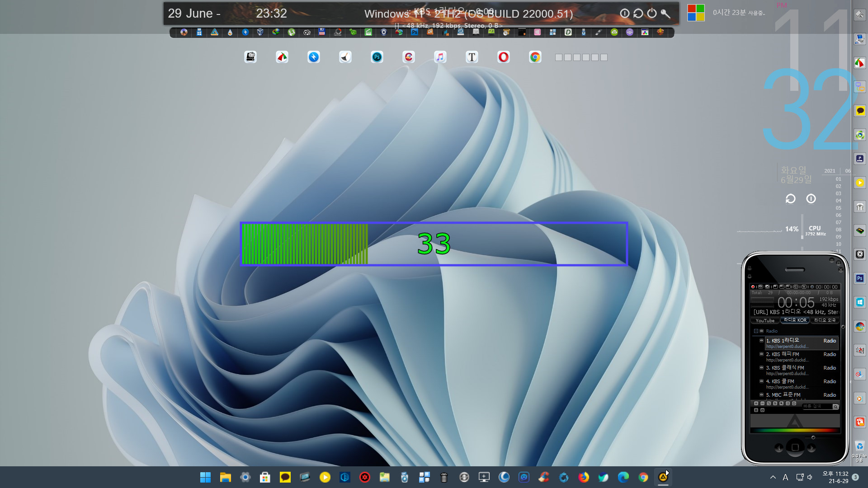The width and height of the screenshot is (868, 488).
Task: Click the restart arrows icon in top bar
Action: click(638, 14)
